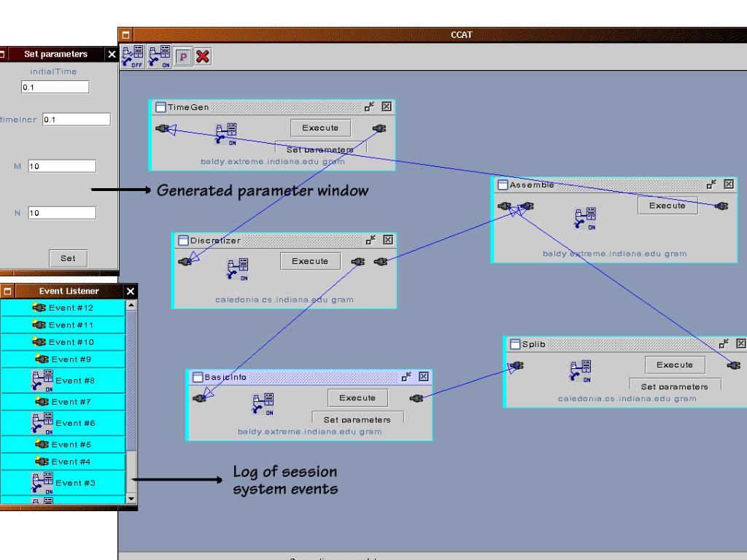Execute the Splib component
Viewport: 747px width, 560px height.
click(675, 365)
